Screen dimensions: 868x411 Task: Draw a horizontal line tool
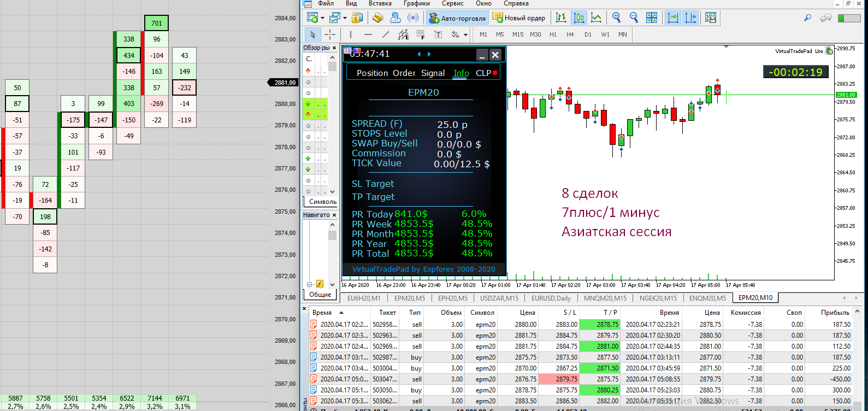tap(368, 34)
